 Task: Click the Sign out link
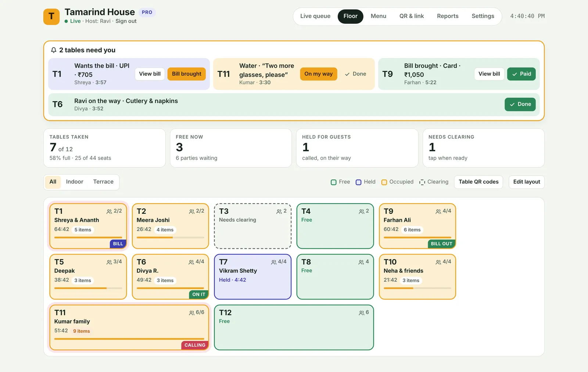point(126,21)
